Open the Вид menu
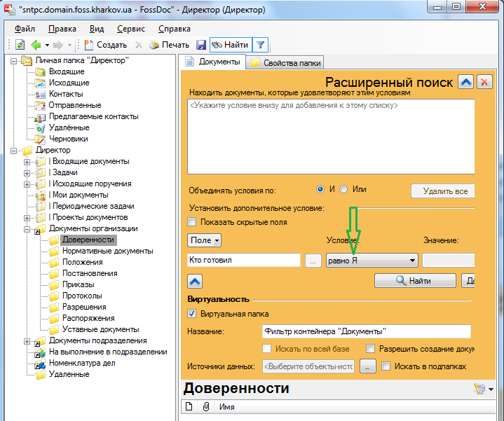The height and width of the screenshot is (421, 504). (97, 29)
